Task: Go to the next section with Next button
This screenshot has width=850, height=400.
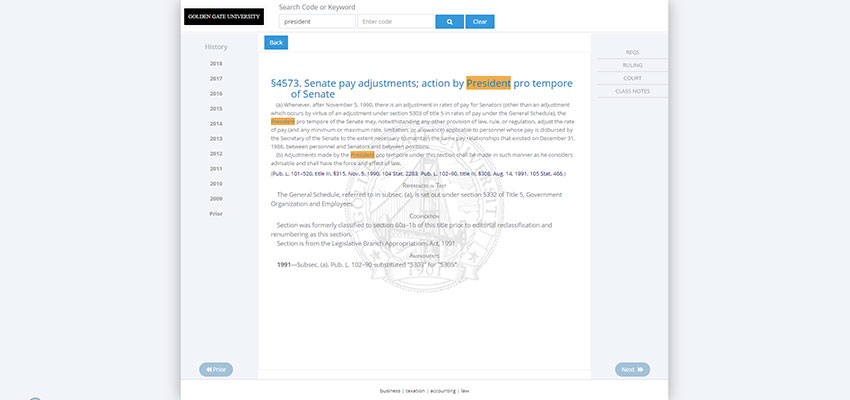Action: (632, 370)
